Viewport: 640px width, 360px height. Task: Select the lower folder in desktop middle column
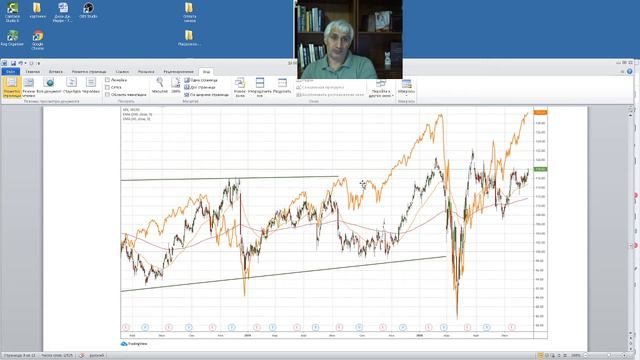189,38
